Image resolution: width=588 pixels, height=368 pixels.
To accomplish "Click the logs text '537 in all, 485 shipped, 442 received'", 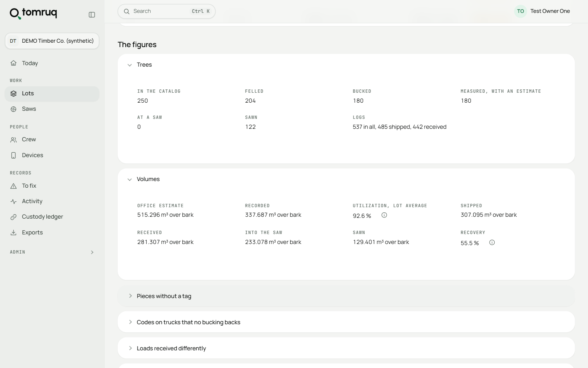I will (x=399, y=127).
